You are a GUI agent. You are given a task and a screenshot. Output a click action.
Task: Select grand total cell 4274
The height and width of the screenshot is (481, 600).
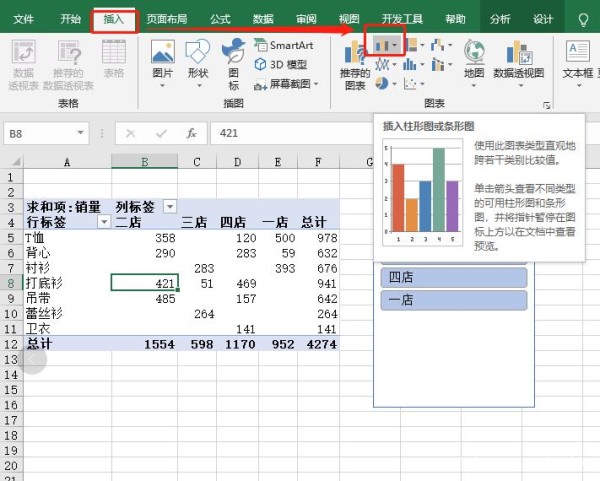click(318, 344)
